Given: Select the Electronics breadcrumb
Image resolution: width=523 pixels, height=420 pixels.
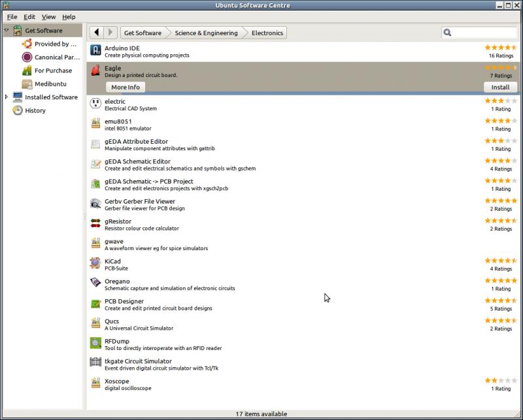Looking at the screenshot, I should (267, 33).
